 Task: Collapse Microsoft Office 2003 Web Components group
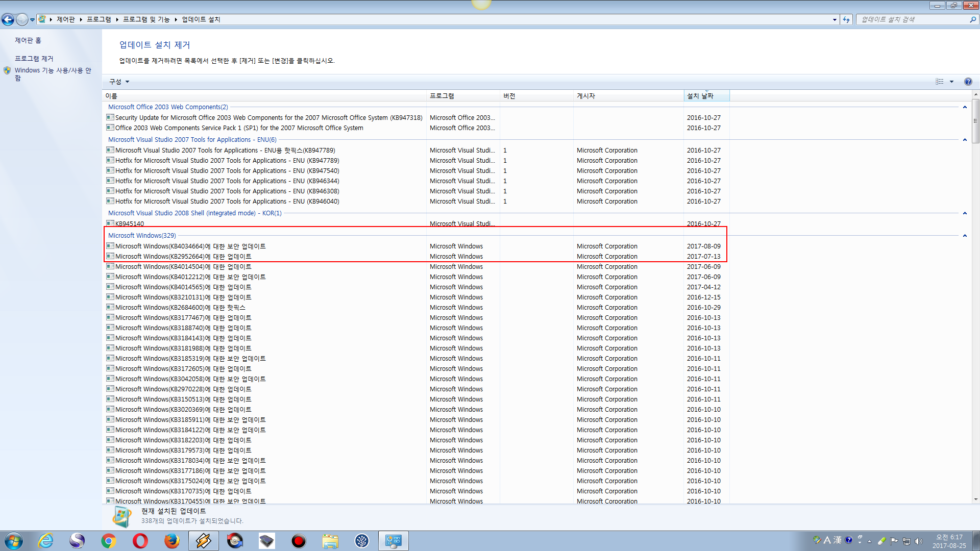[965, 107]
